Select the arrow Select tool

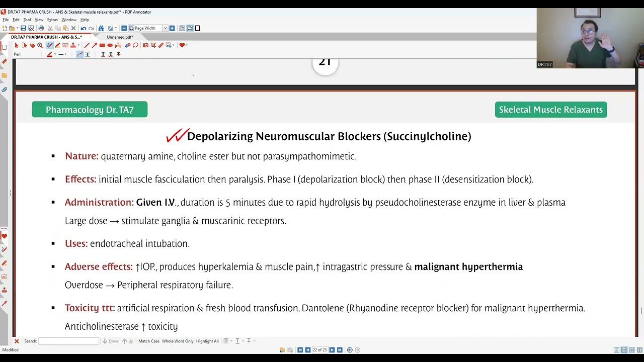coord(17,45)
